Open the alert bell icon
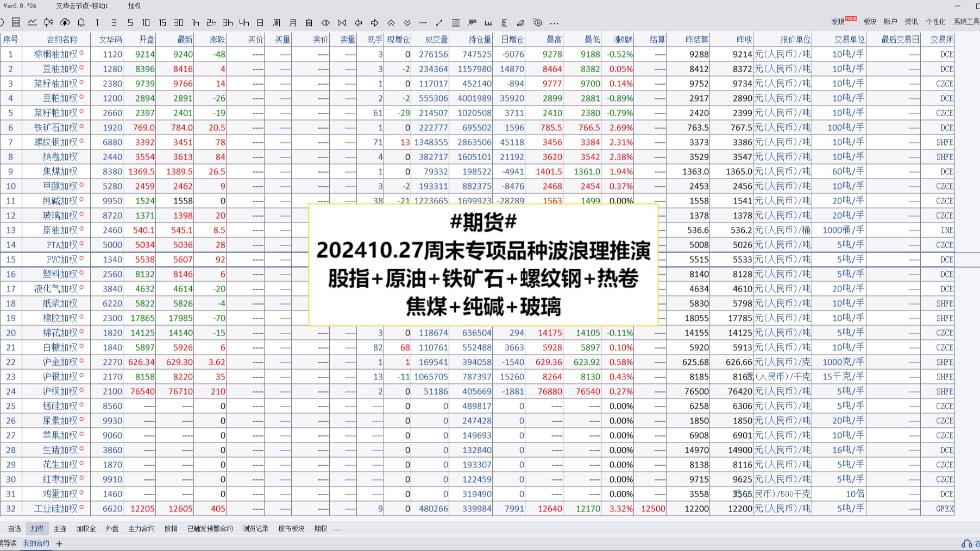 [81, 22]
